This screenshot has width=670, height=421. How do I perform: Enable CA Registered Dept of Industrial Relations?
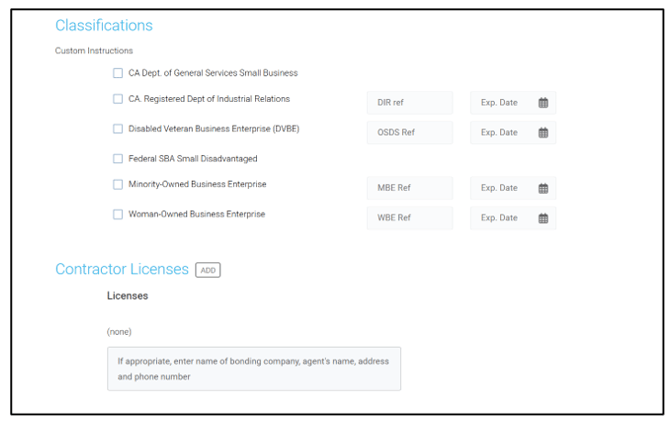118,99
